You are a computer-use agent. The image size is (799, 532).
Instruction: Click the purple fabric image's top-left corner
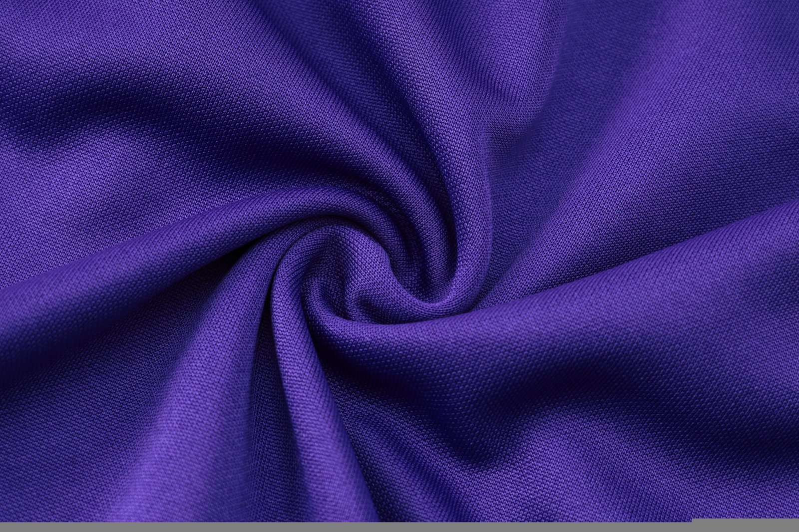(x=1, y=1)
